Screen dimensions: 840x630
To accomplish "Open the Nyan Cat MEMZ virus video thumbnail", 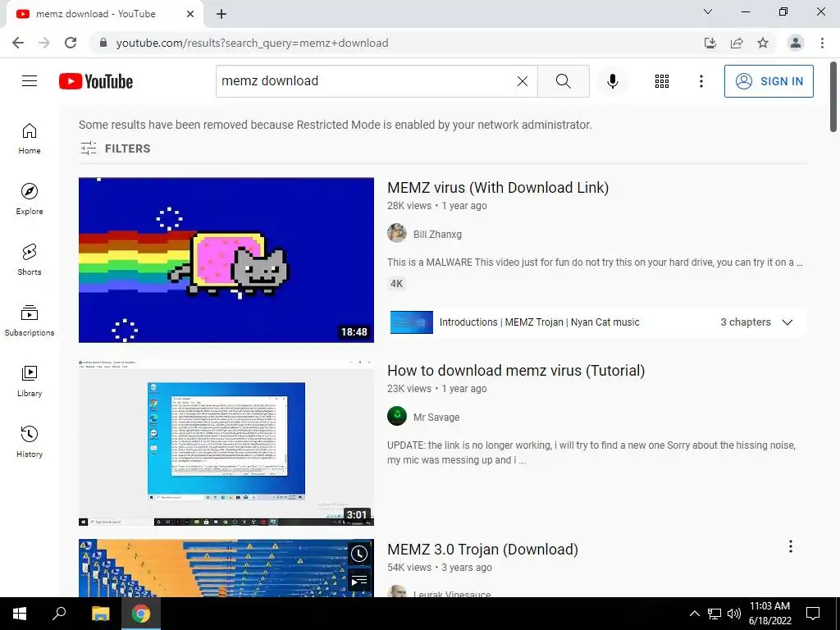I will point(226,260).
